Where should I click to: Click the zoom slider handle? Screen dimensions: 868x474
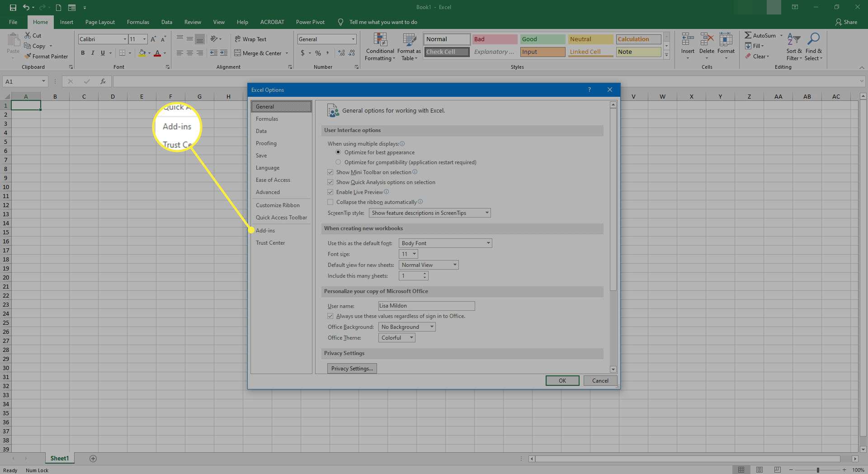818,470
